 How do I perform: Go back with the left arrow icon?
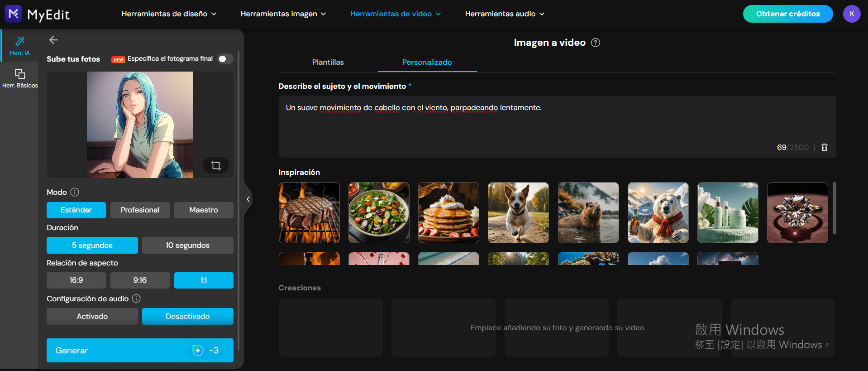53,40
